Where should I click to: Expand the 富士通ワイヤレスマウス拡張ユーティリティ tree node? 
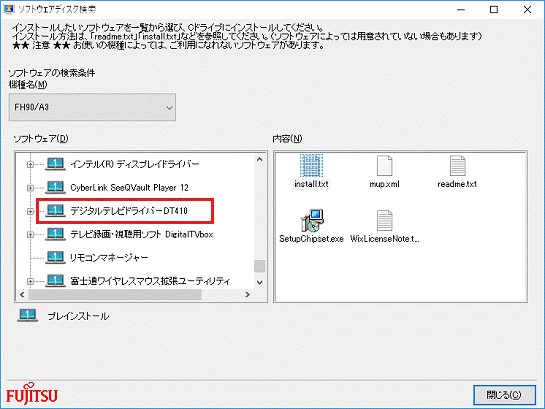point(30,281)
